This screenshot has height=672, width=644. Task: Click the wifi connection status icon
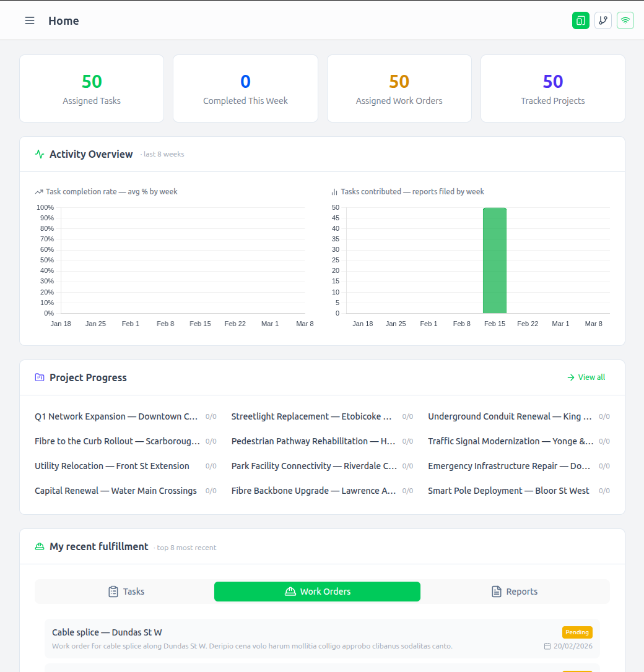[x=625, y=20]
